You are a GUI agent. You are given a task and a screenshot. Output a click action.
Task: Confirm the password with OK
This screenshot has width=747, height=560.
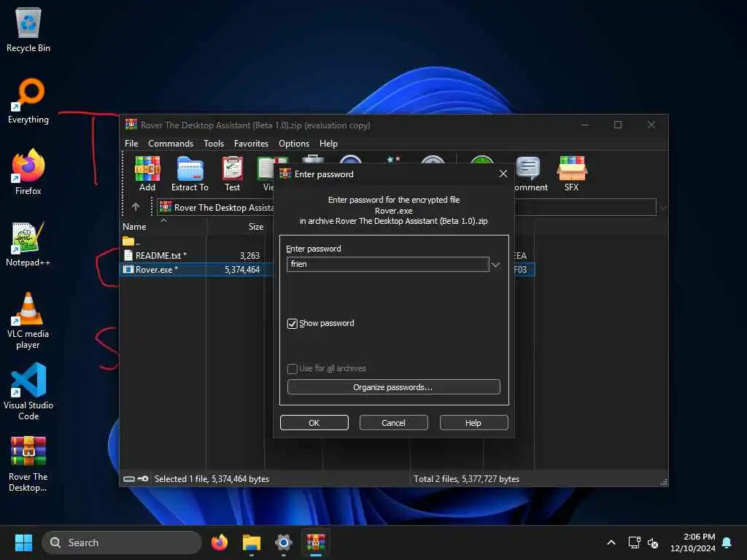314,422
